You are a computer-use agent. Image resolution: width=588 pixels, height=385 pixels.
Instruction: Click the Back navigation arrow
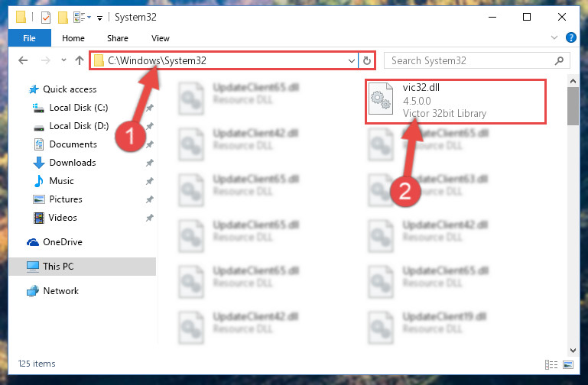pyautogui.click(x=23, y=60)
